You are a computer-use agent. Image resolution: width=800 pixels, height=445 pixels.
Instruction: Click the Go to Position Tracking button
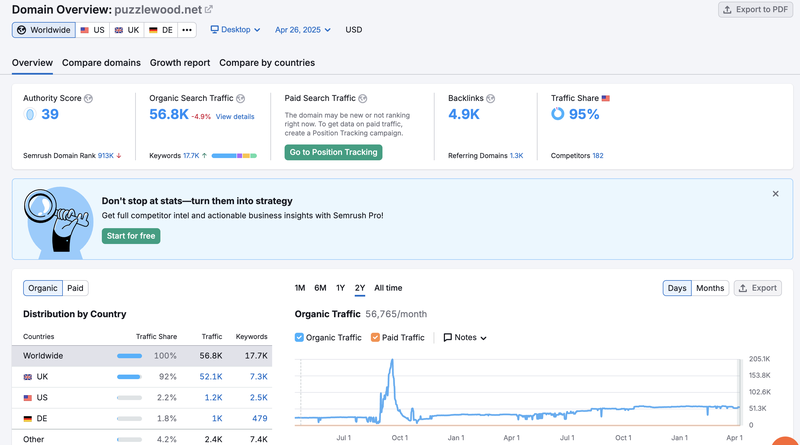coord(333,152)
